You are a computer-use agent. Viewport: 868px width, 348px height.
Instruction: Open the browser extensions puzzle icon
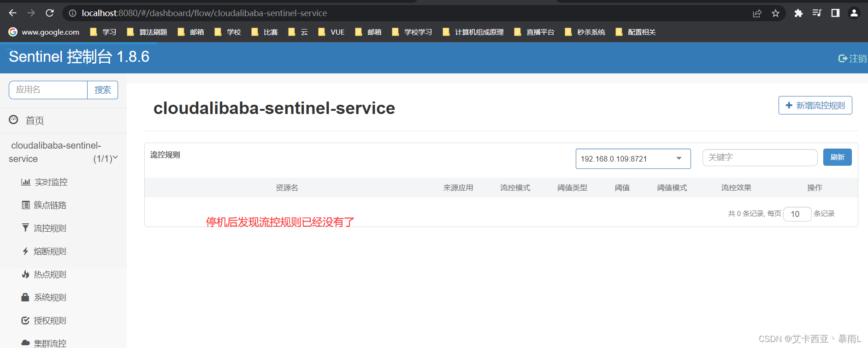point(798,13)
